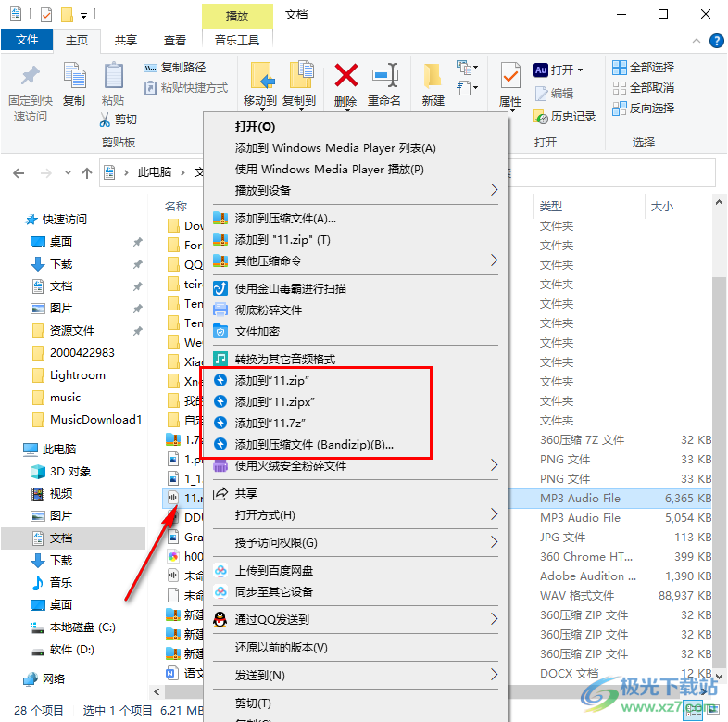The height and width of the screenshot is (722, 728).
Task: Open the 文件 (File) tab
Action: click(27, 40)
